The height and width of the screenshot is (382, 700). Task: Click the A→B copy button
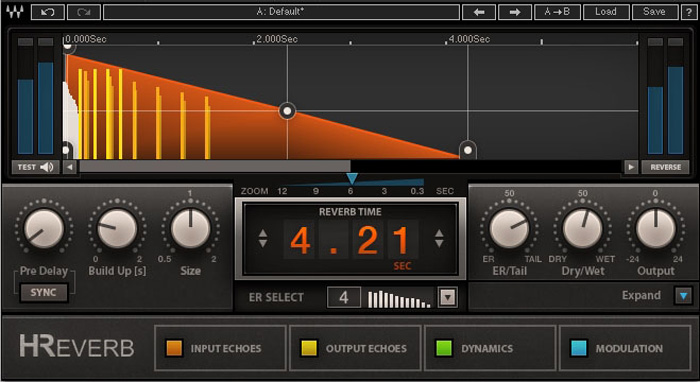pyautogui.click(x=558, y=12)
